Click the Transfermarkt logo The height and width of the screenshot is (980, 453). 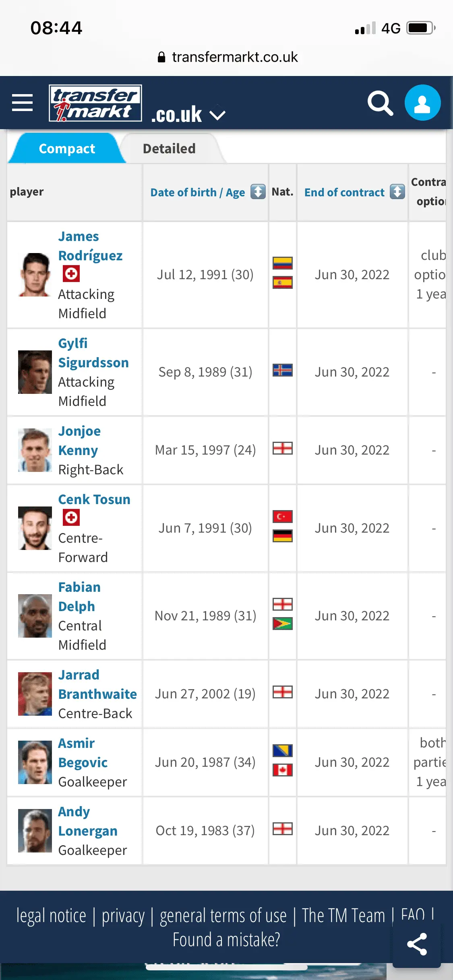tap(95, 103)
